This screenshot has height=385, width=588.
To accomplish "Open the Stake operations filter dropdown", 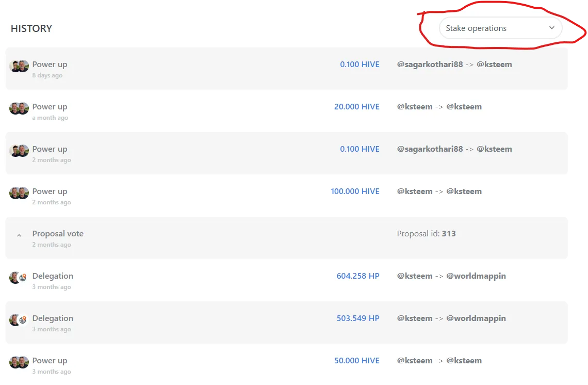I will pyautogui.click(x=500, y=28).
